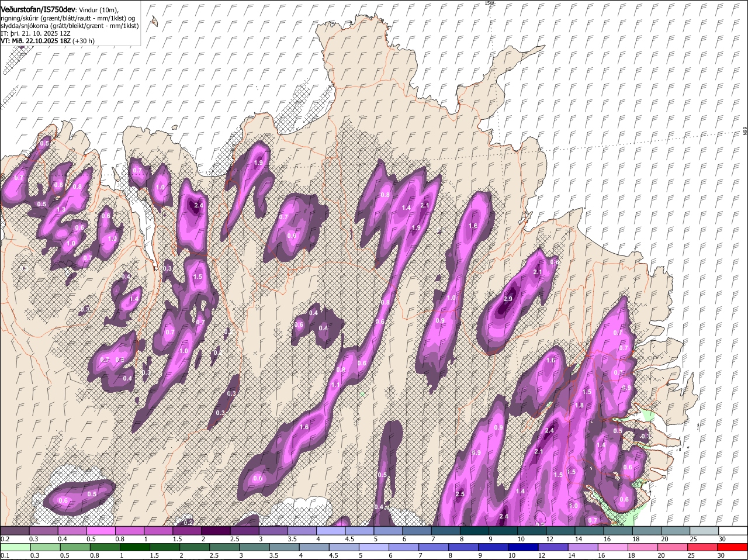Pick the upper legend swatch between 0.3 and 0.4
The image size is (748, 560).
44,530
